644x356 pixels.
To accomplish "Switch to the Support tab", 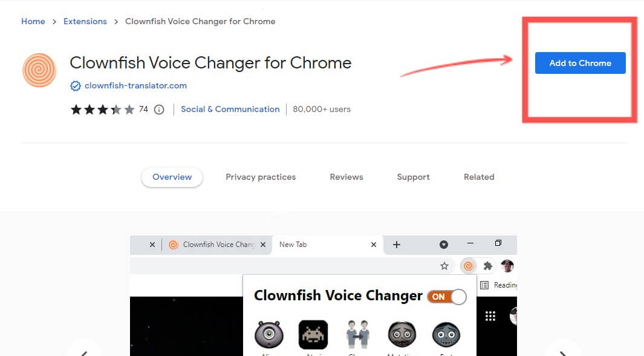I will coord(413,177).
